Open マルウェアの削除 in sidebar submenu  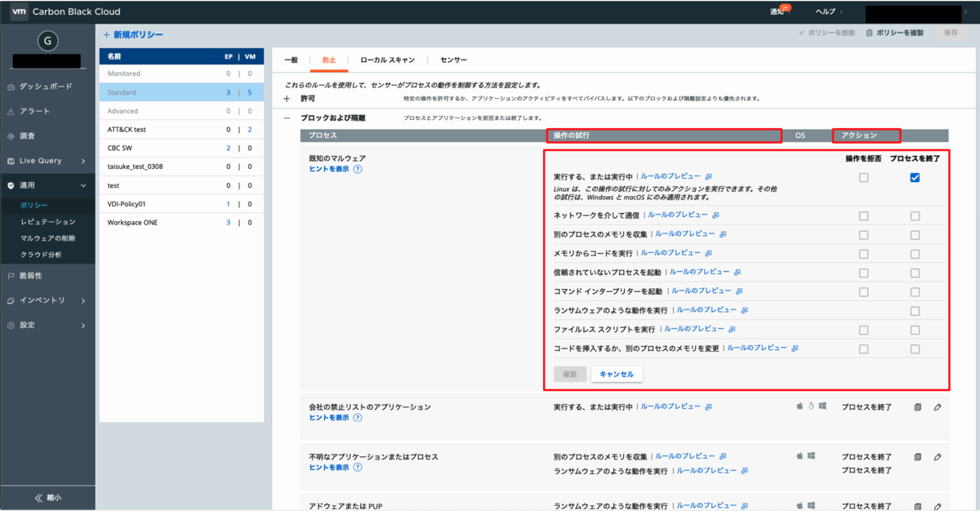pyautogui.click(x=47, y=238)
